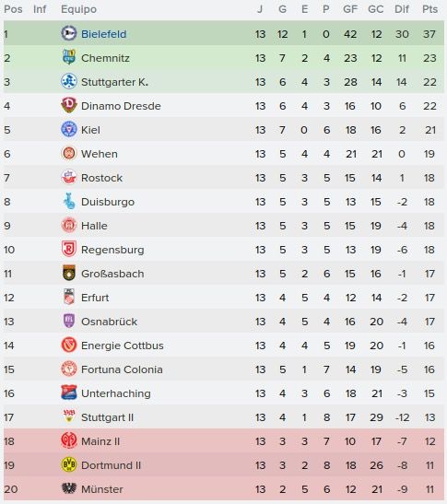Image resolution: width=447 pixels, height=504 pixels.
Task: Open the Bielefeld team link
Action: (103, 34)
